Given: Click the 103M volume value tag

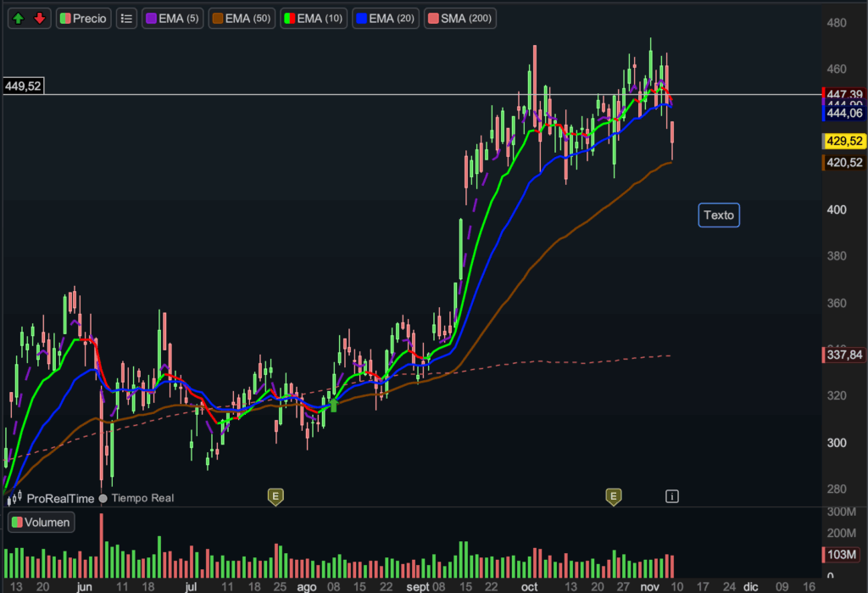Looking at the screenshot, I should 843,555.
